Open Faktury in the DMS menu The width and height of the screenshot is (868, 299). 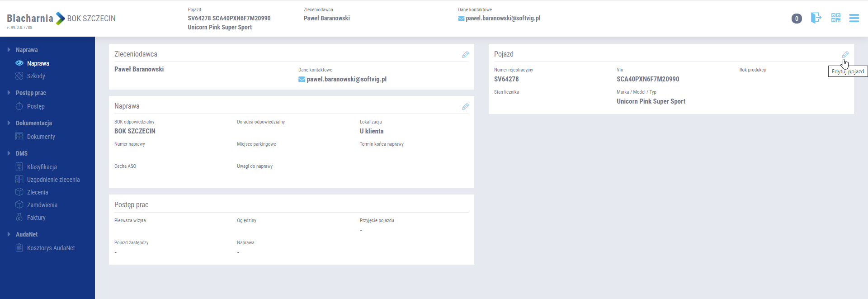36,218
